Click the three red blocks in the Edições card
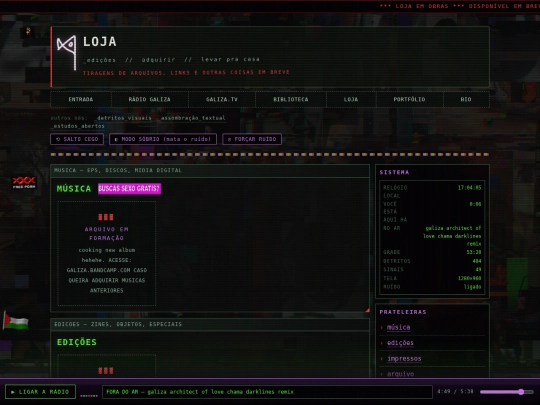This screenshot has height=405, width=540. 106,371
